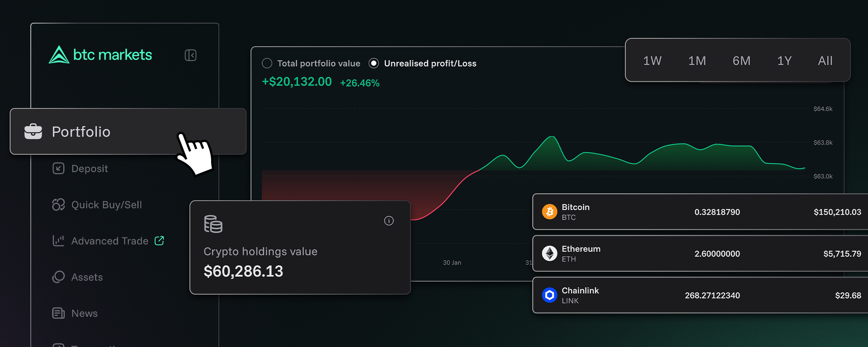Image resolution: width=868 pixels, height=347 pixels.
Task: Click the Deposit arrow icon
Action: point(59,168)
